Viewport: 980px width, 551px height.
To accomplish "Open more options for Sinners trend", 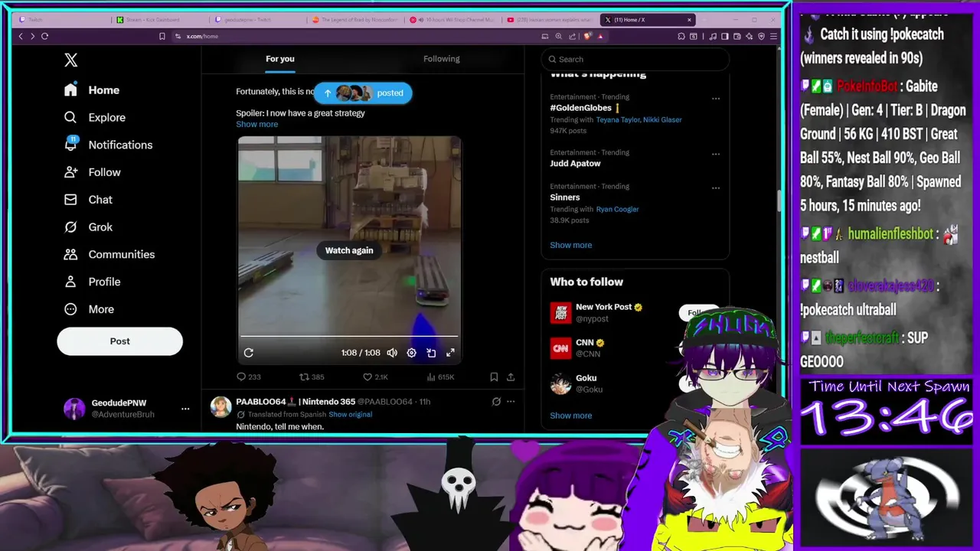I will pos(716,187).
